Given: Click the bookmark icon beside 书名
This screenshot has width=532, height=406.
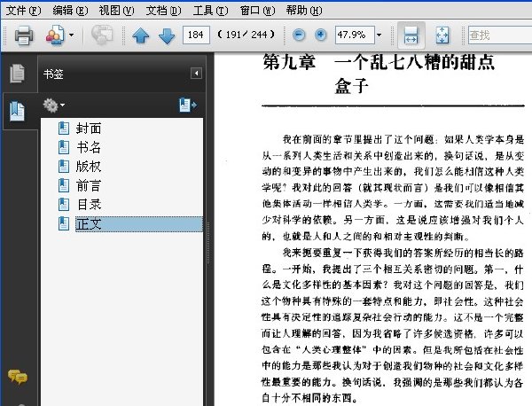Looking at the screenshot, I should click(x=64, y=147).
